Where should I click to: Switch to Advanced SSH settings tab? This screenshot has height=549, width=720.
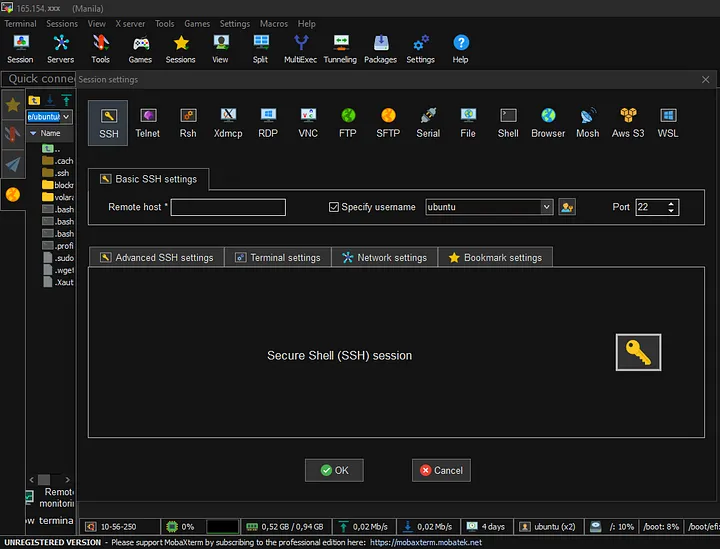coord(156,257)
